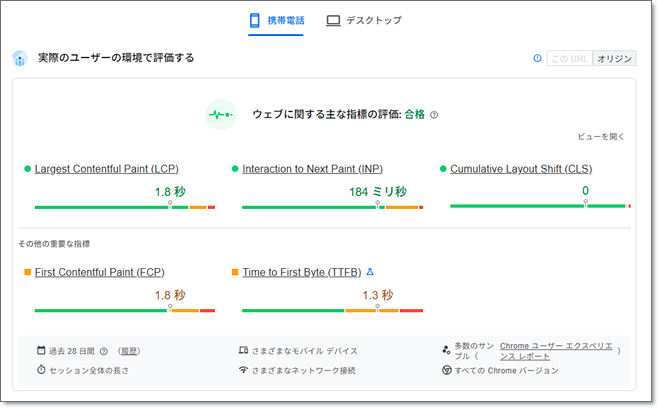658x408 pixels.
Task: Switch to the 携帯電話 tab
Action: [x=276, y=21]
